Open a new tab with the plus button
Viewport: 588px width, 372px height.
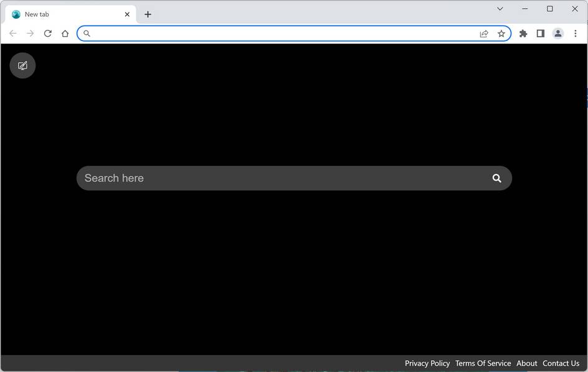point(148,14)
